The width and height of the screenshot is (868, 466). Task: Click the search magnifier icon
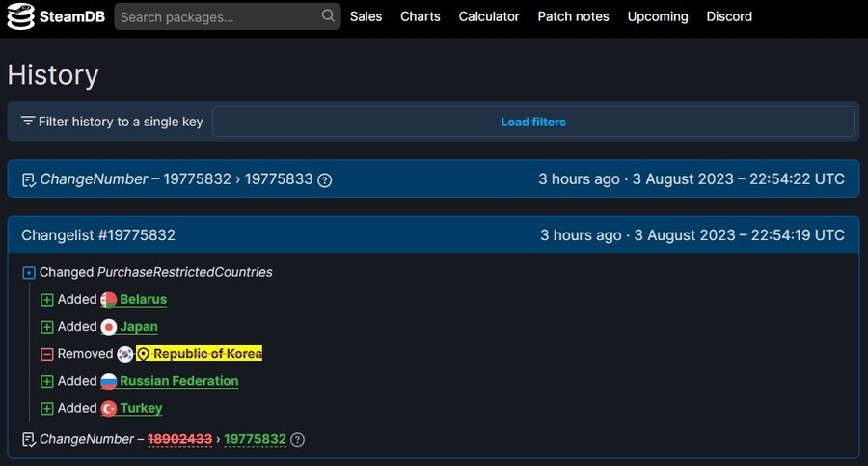[x=328, y=15]
